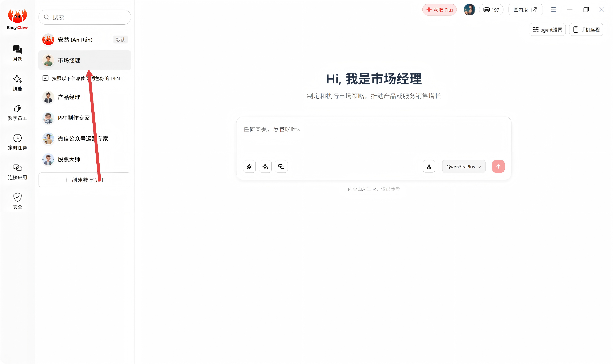Open the user profile avatar
The height and width of the screenshot is (364, 613).
(x=469, y=10)
